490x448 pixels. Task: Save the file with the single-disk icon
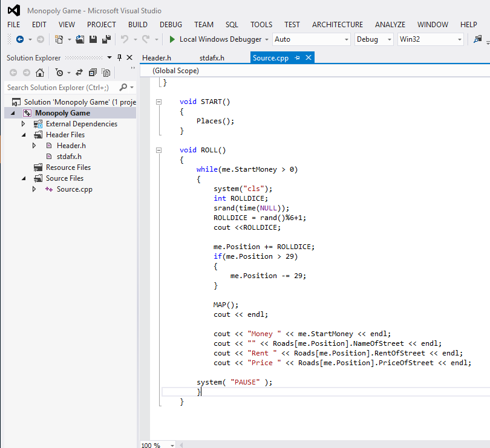(93, 39)
